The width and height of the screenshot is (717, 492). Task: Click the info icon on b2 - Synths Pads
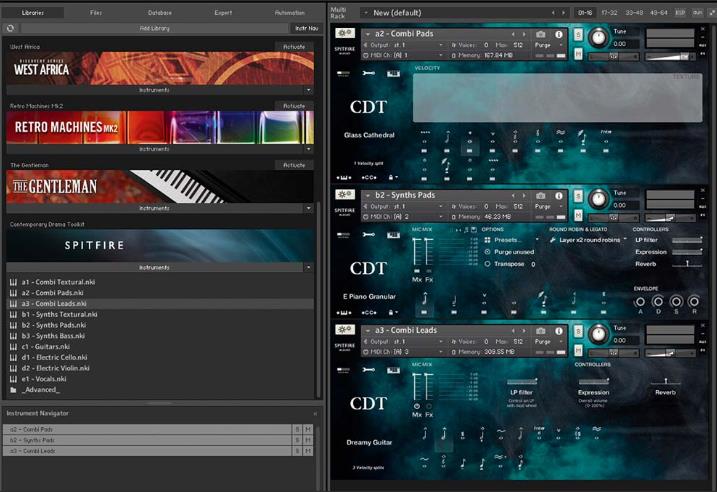[x=559, y=197]
